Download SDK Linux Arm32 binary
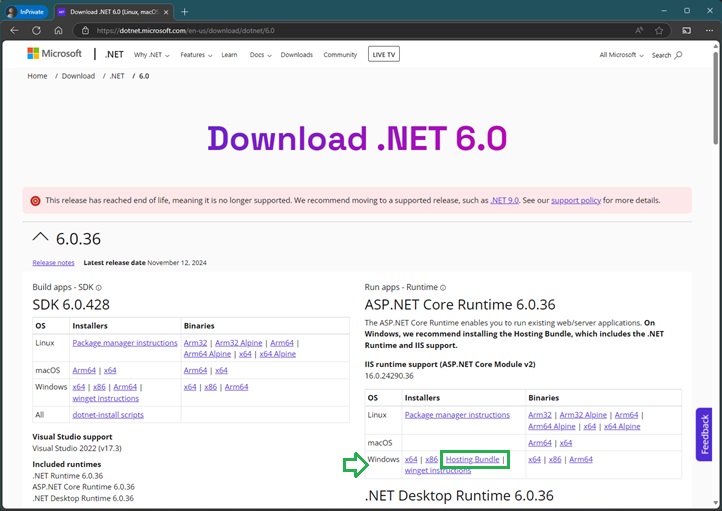Viewport: 722px width, 511px height. coord(195,343)
